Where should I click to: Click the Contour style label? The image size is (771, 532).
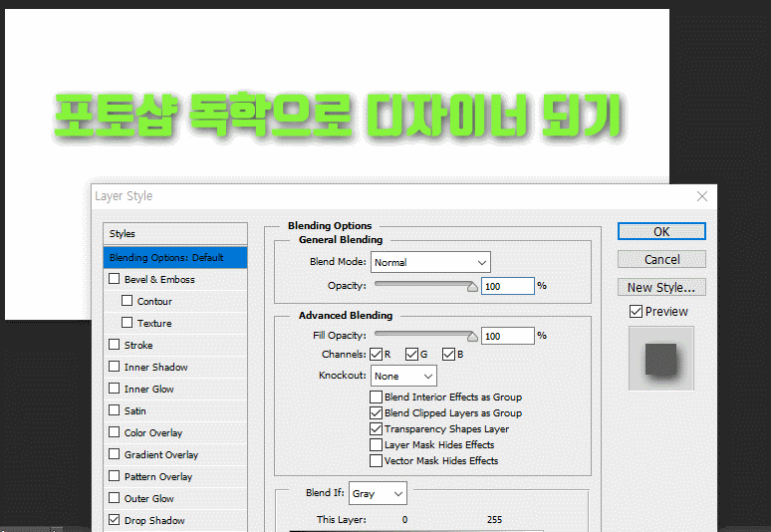coord(154,302)
